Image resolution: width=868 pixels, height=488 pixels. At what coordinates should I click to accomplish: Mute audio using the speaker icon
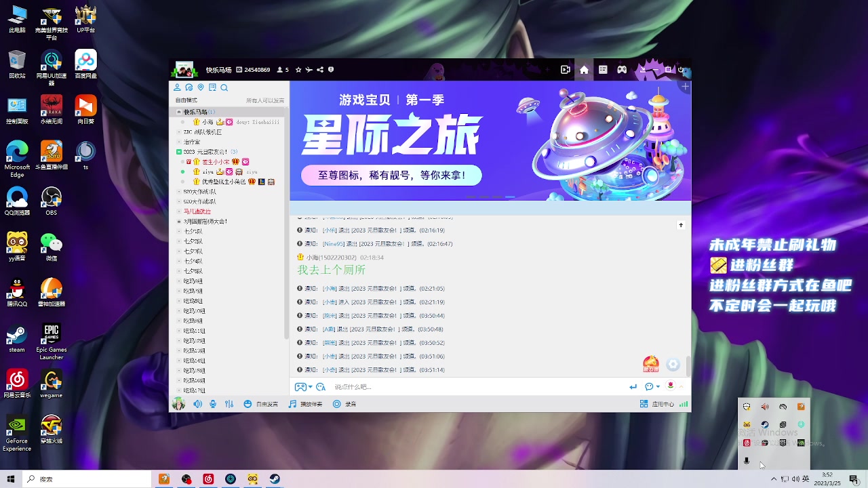(x=197, y=403)
